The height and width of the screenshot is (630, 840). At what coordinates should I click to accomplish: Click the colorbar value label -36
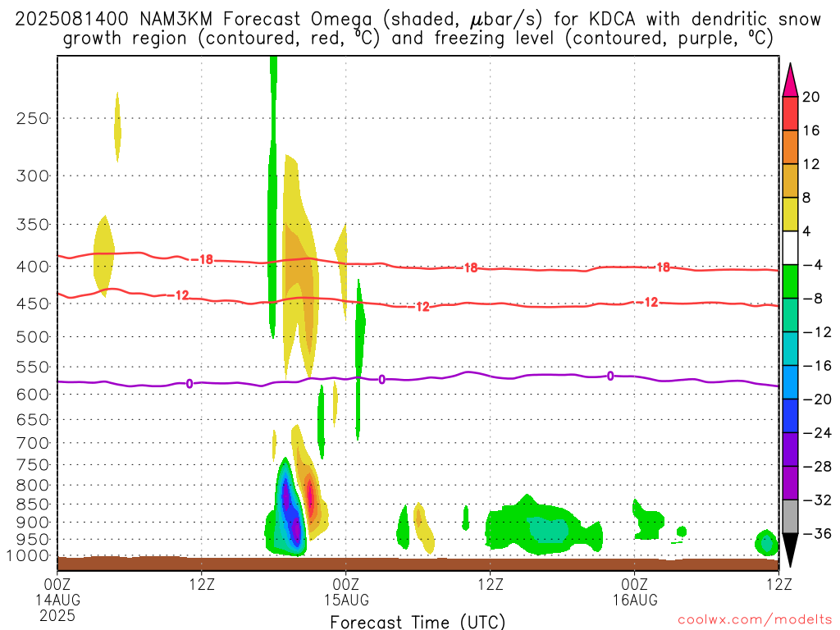(x=817, y=533)
